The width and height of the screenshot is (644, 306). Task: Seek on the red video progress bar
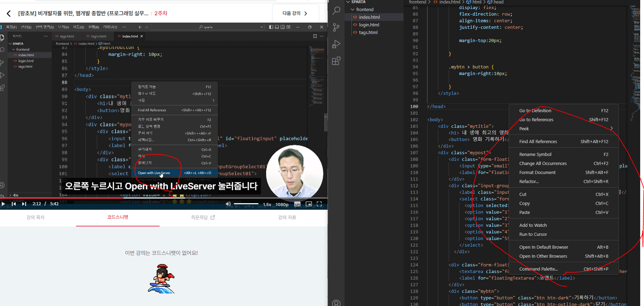pyautogui.click(x=164, y=198)
